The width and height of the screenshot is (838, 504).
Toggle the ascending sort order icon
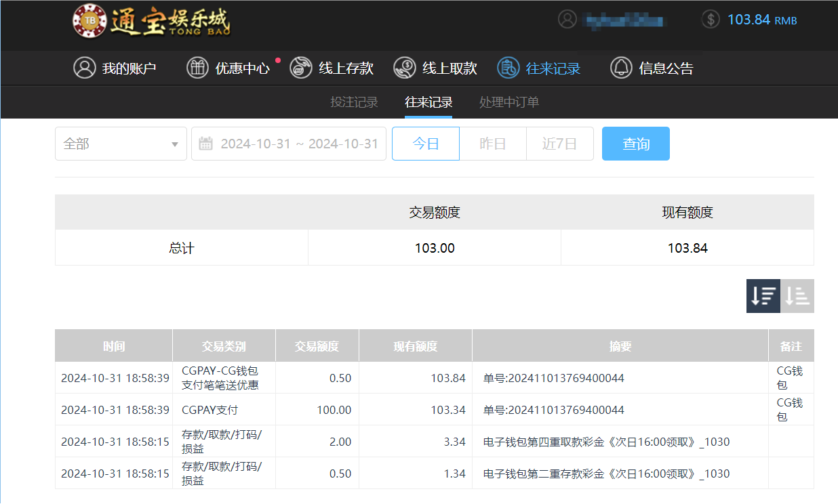point(797,296)
